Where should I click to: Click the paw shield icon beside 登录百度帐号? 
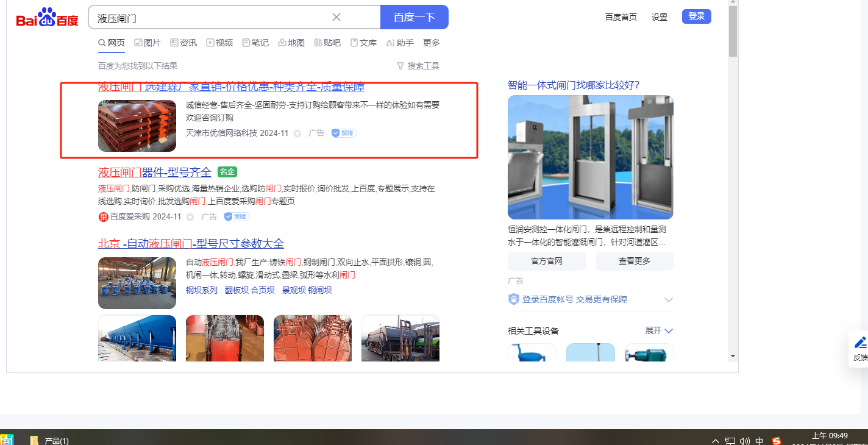[x=514, y=299]
